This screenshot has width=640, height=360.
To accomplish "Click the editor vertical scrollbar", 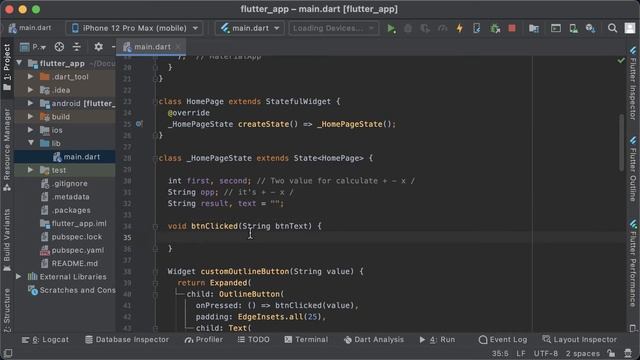I will point(622,143).
